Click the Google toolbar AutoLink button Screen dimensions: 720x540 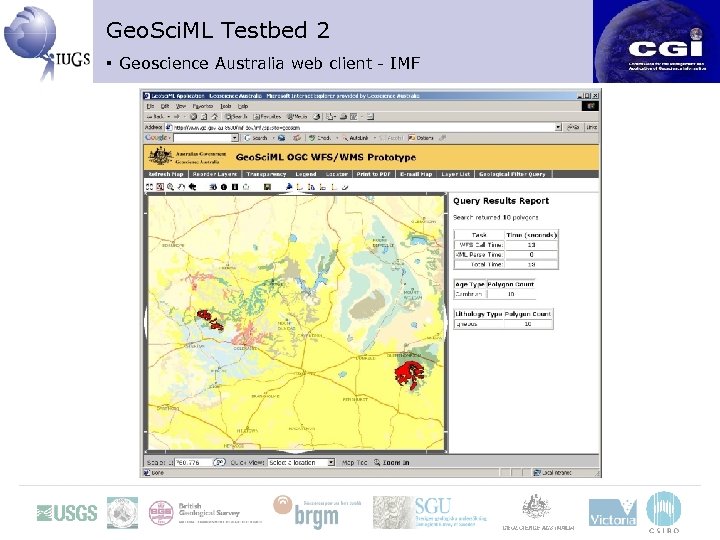355,138
